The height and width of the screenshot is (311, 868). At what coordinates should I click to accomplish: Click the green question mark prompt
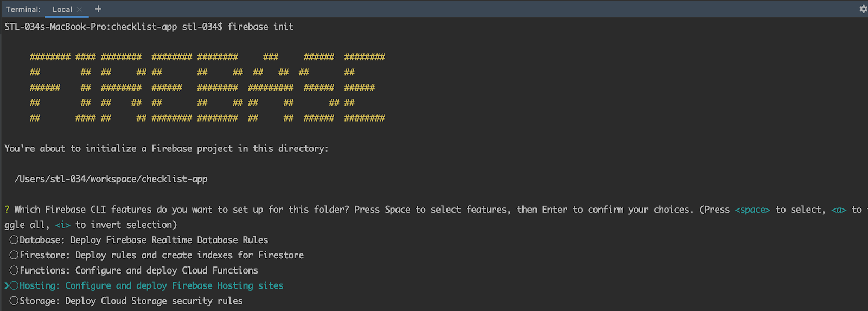(7, 210)
